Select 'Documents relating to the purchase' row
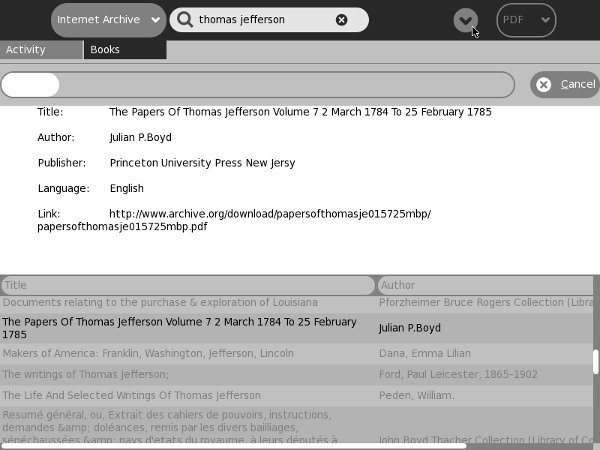Viewport: 600px width, 450px height. pyautogui.click(x=160, y=302)
